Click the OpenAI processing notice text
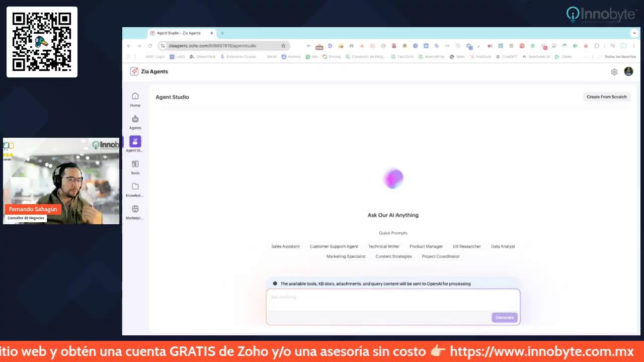Image resolution: width=644 pixels, height=362 pixels. pos(375,284)
